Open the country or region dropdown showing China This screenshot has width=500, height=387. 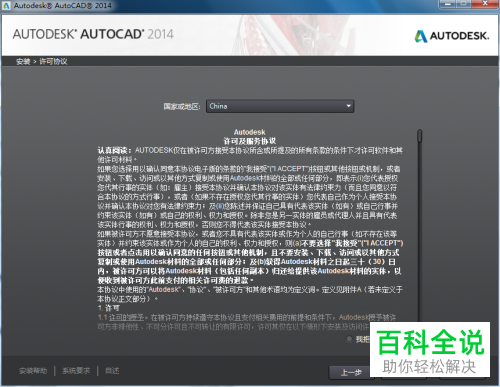pyautogui.click(x=280, y=106)
